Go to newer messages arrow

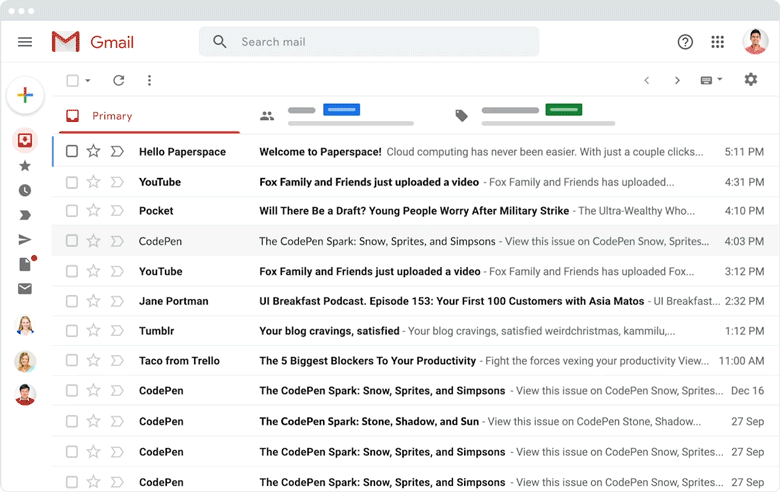[x=647, y=80]
